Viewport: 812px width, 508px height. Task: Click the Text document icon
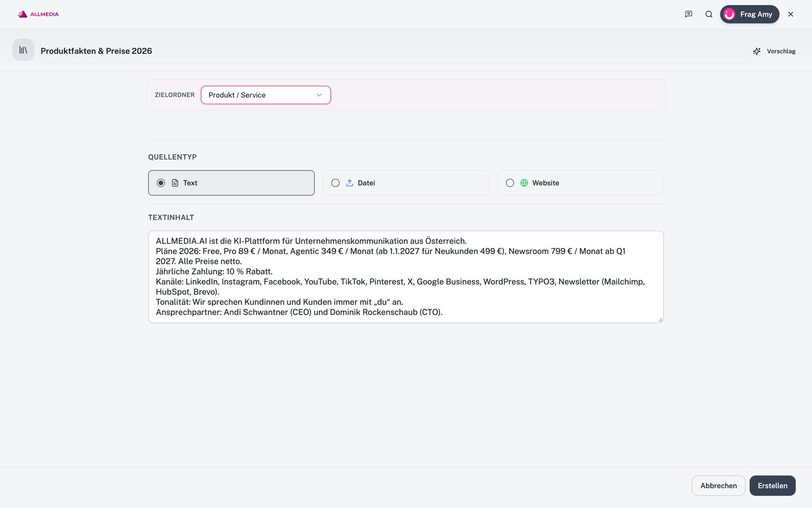click(x=175, y=183)
